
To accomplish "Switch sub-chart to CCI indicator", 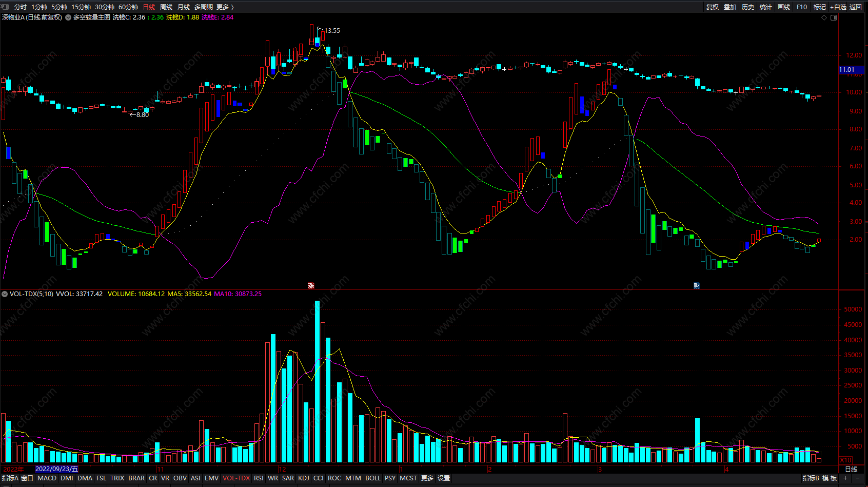I will tap(319, 478).
